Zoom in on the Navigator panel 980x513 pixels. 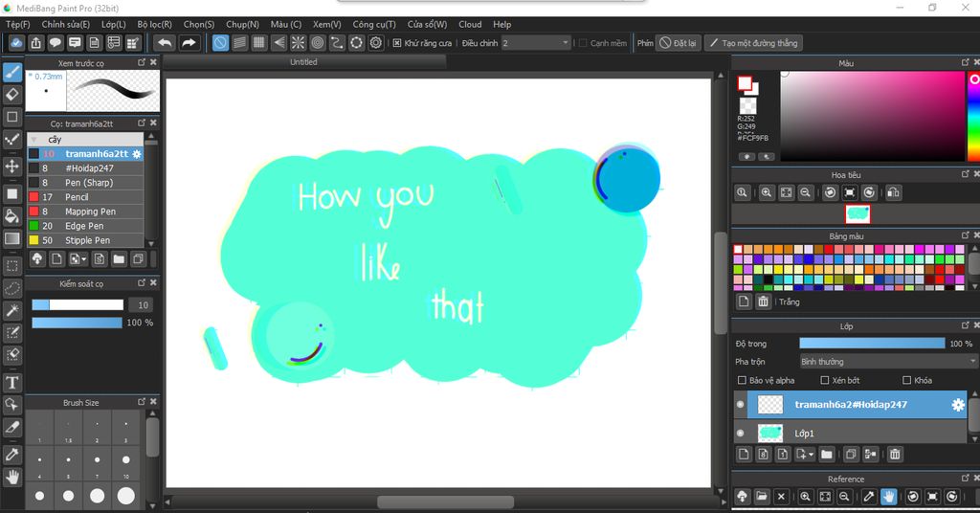767,192
